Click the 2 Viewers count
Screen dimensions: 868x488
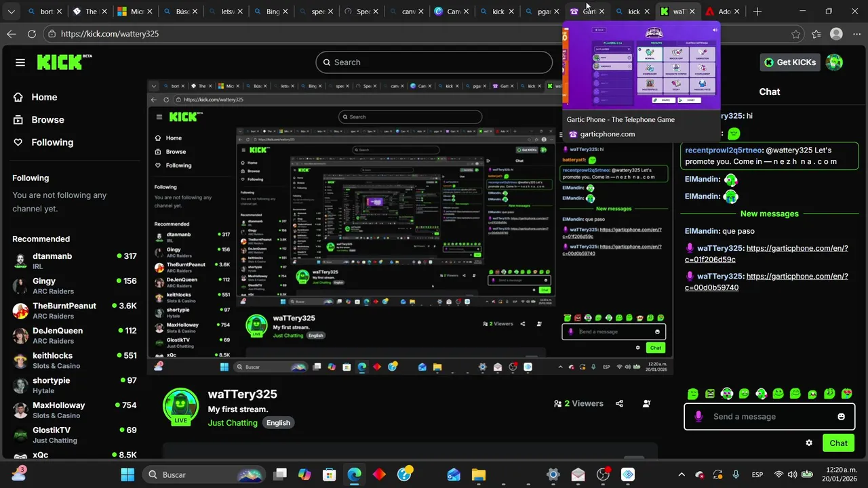click(x=578, y=403)
